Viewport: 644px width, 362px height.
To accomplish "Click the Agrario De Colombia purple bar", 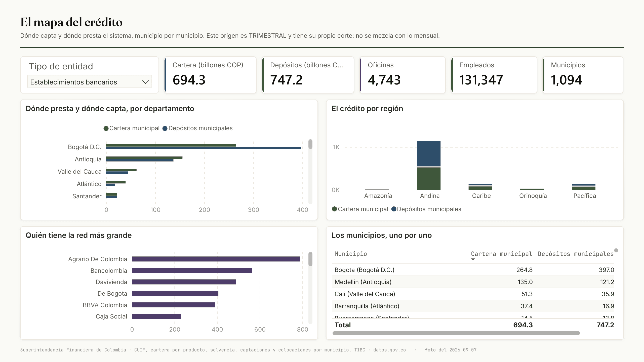I will pyautogui.click(x=216, y=259).
